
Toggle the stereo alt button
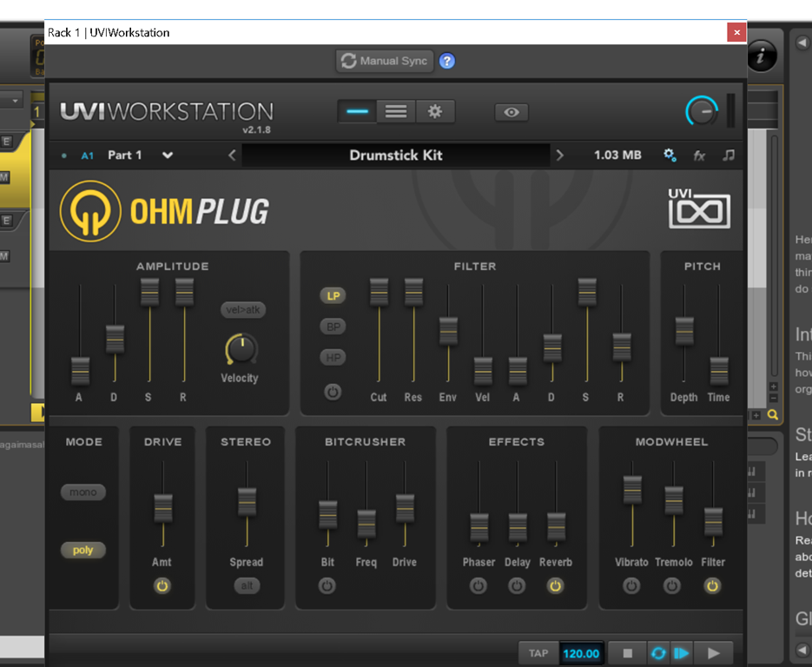tap(247, 585)
